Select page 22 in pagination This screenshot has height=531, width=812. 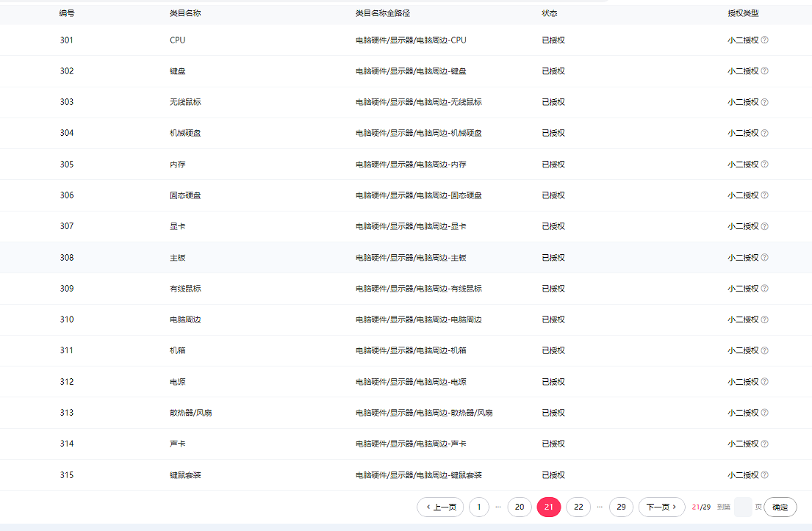pos(578,507)
